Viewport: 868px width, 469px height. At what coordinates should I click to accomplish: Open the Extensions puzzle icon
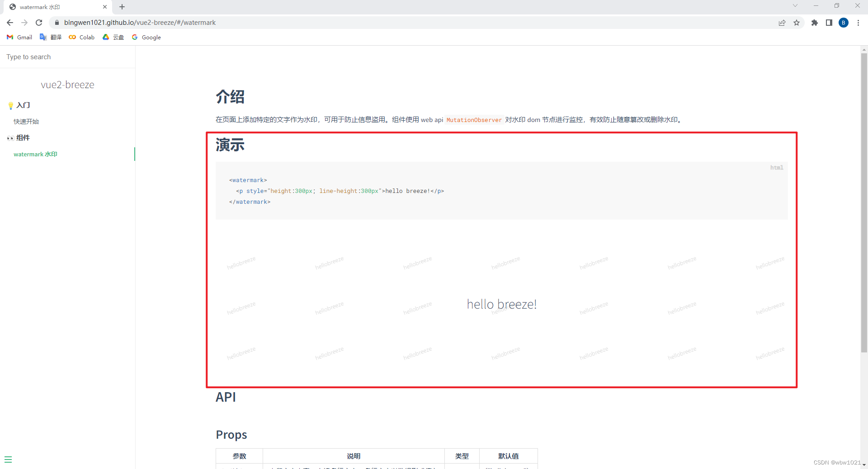815,23
